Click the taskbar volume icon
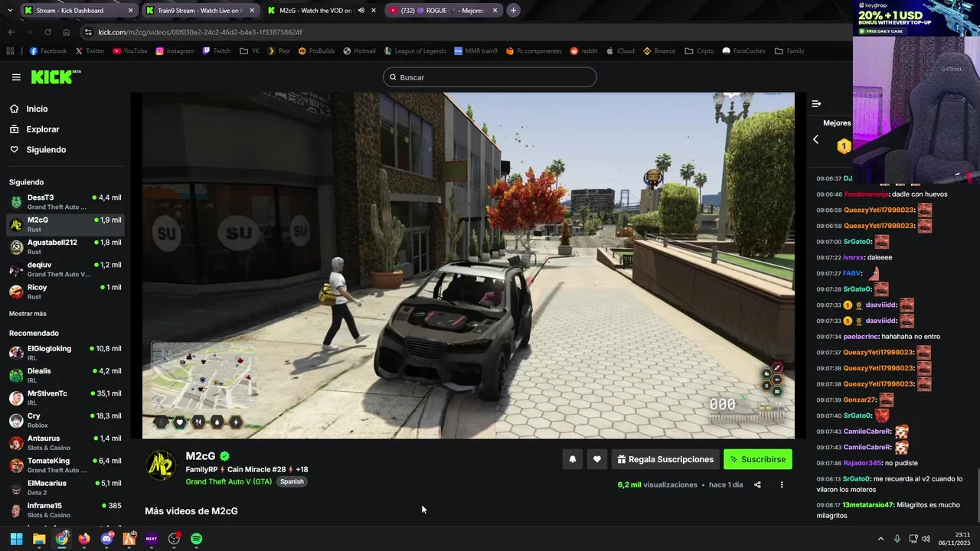Viewport: 980px width, 551px height. coord(926,539)
